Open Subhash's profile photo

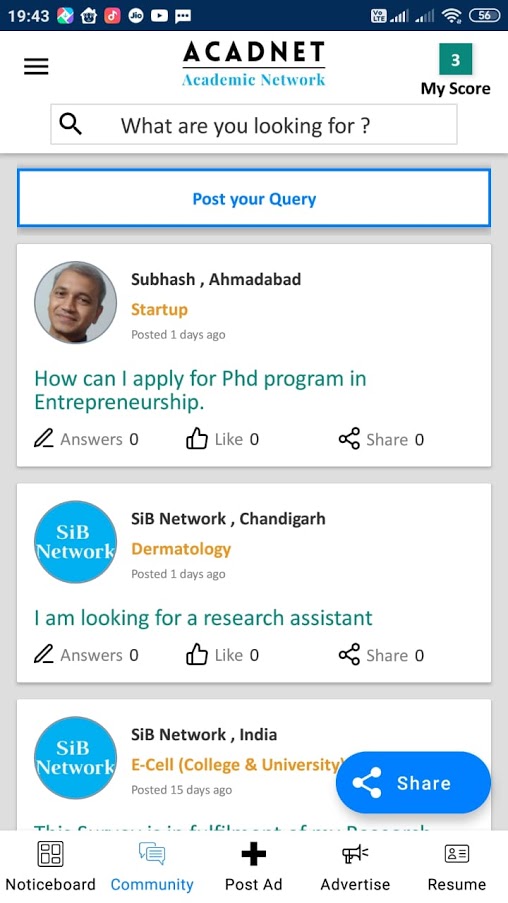(x=75, y=302)
